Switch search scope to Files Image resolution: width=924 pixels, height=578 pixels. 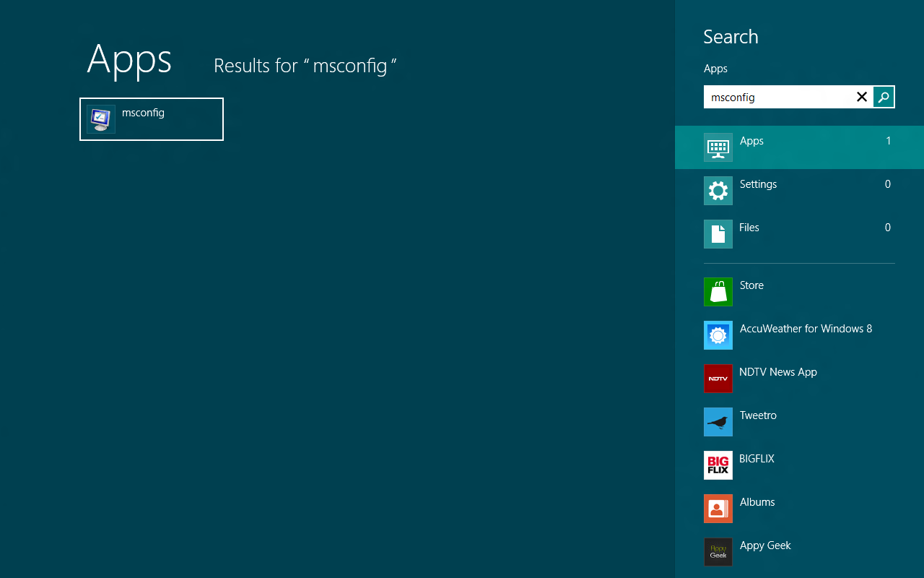pos(749,228)
